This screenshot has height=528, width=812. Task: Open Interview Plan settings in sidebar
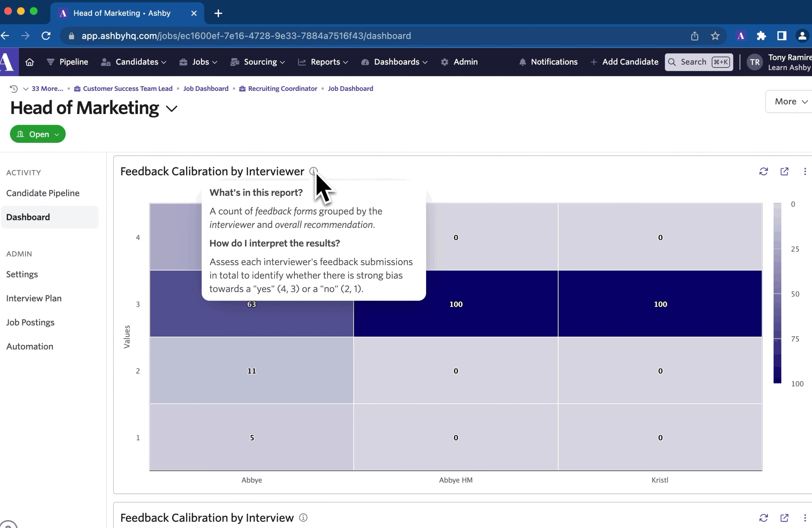(34, 298)
